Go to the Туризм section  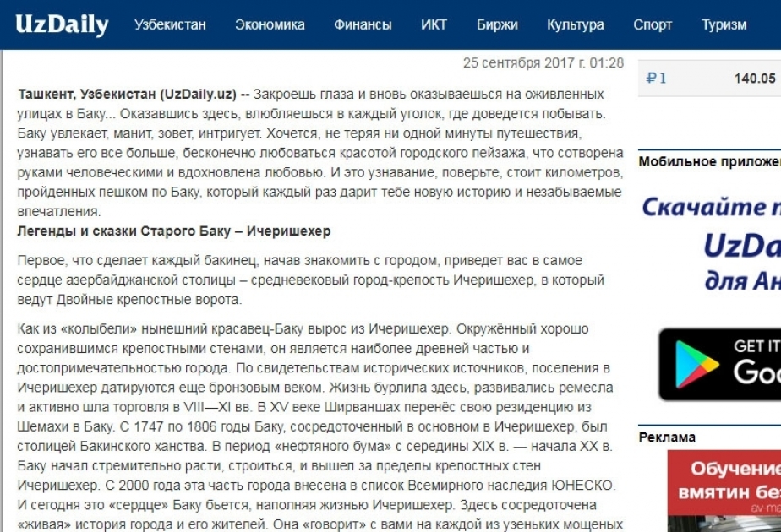click(724, 24)
